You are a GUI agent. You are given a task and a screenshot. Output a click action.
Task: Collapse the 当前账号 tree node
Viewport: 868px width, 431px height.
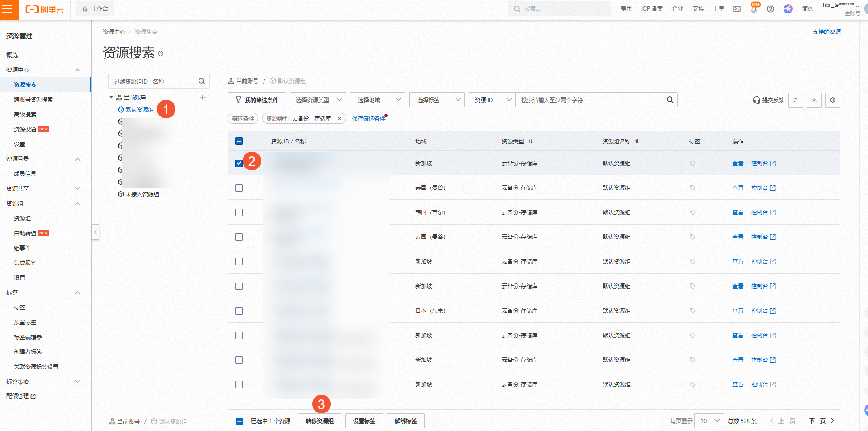pyautogui.click(x=111, y=97)
